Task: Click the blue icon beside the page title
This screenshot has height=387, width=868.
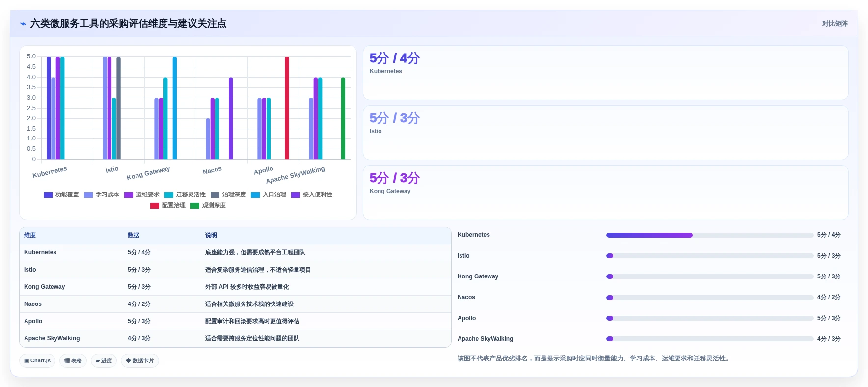Action: tap(23, 24)
